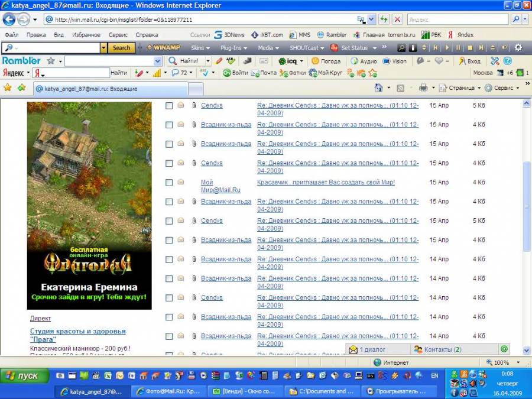Open Winamp toolbar settings gear

(x=518, y=48)
